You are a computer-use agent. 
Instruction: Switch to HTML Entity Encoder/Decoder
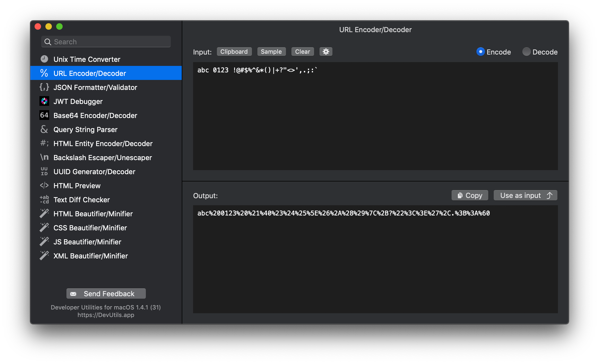[103, 144]
